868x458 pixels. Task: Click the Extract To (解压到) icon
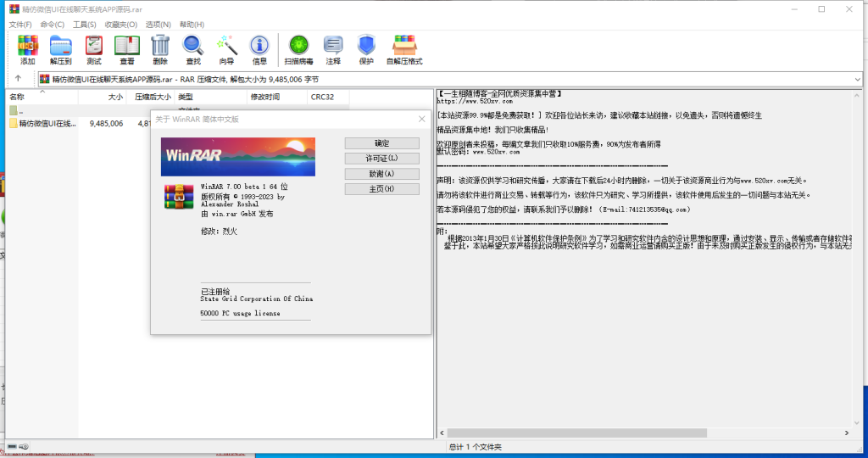click(x=60, y=50)
